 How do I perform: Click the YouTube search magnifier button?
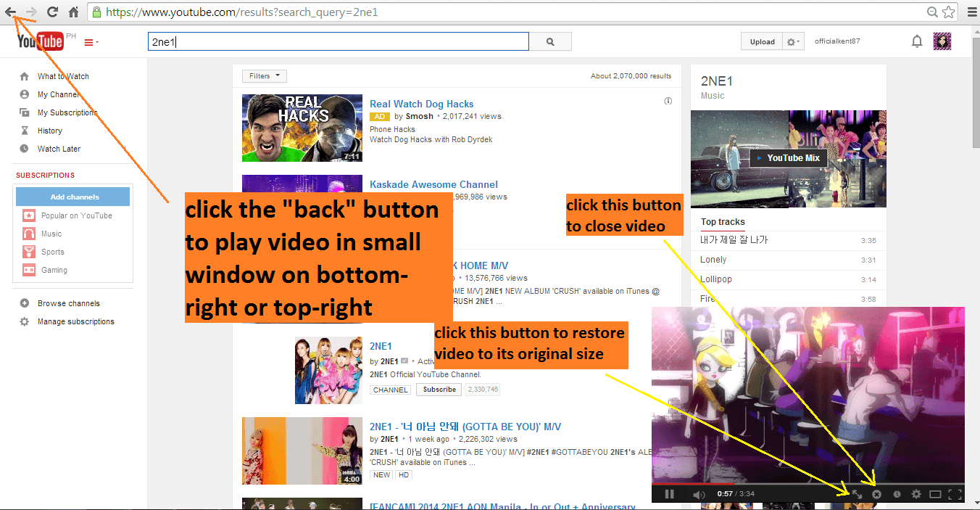tap(550, 42)
